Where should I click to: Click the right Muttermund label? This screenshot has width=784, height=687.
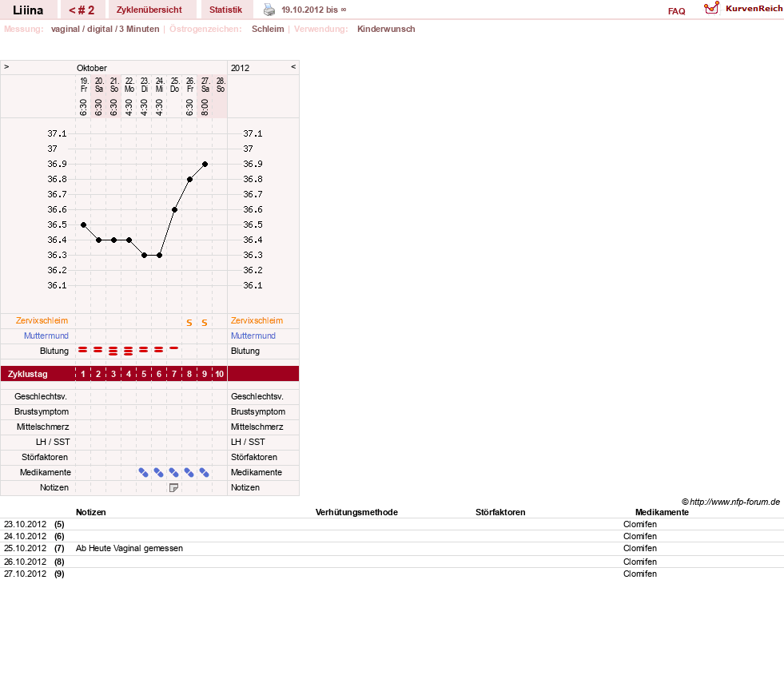coord(253,336)
